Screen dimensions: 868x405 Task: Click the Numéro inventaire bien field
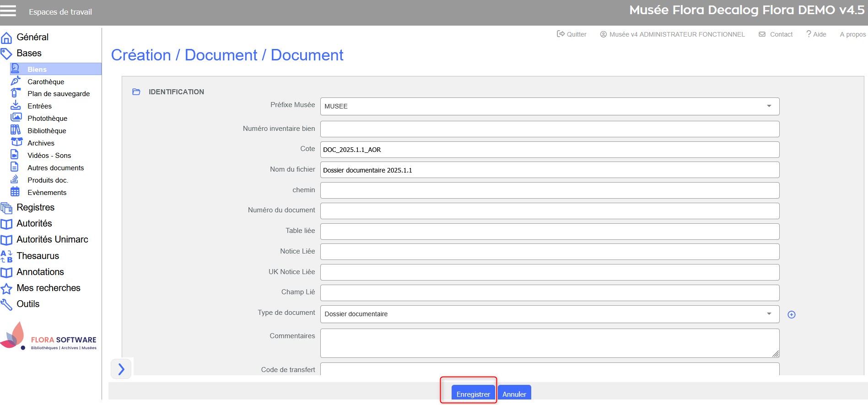click(x=549, y=129)
